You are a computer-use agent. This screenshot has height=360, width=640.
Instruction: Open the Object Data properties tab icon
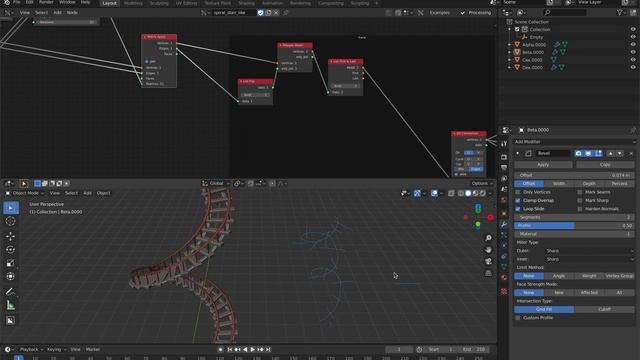pyautogui.click(x=504, y=267)
